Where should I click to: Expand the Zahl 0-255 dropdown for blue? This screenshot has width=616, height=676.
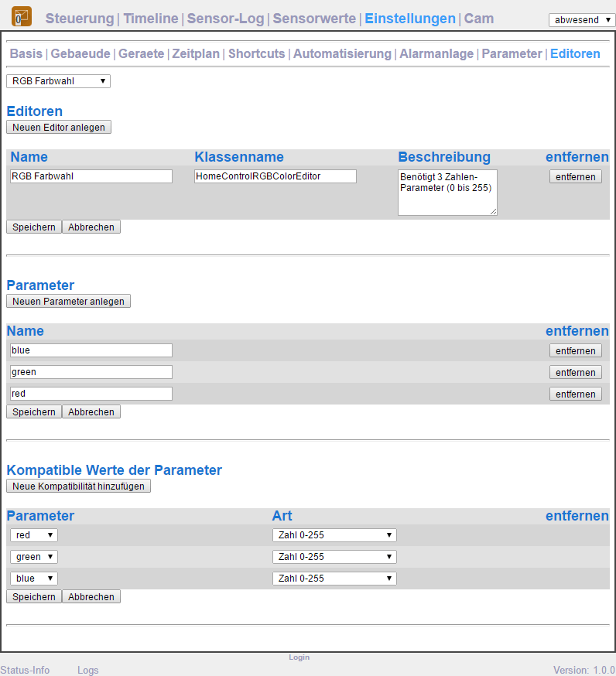click(x=334, y=578)
